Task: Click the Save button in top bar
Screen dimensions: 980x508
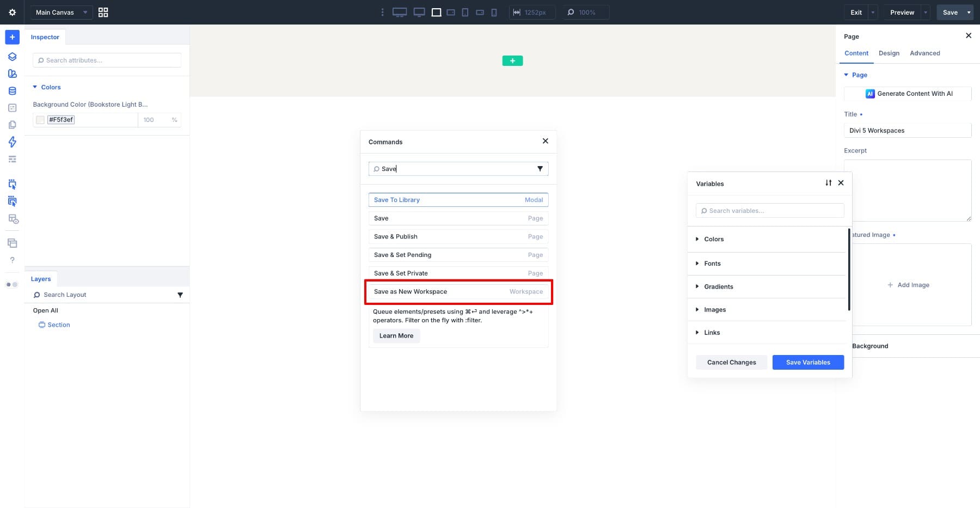Action: click(950, 12)
